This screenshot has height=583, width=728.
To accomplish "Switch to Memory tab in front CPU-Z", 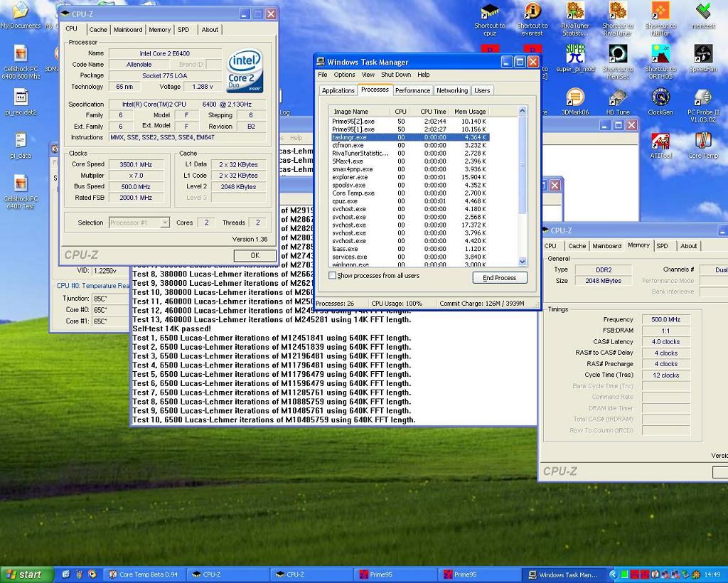I will pos(160,30).
